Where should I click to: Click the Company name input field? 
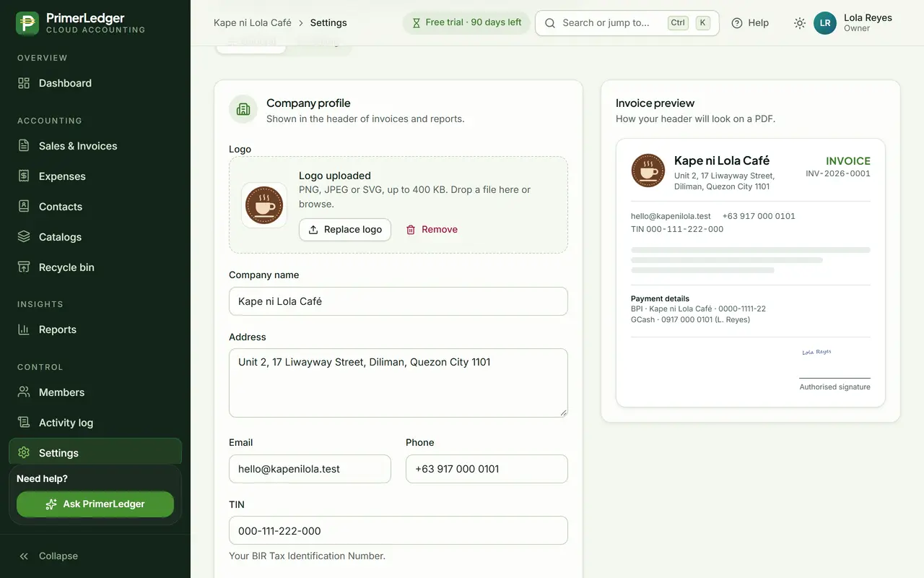point(398,301)
